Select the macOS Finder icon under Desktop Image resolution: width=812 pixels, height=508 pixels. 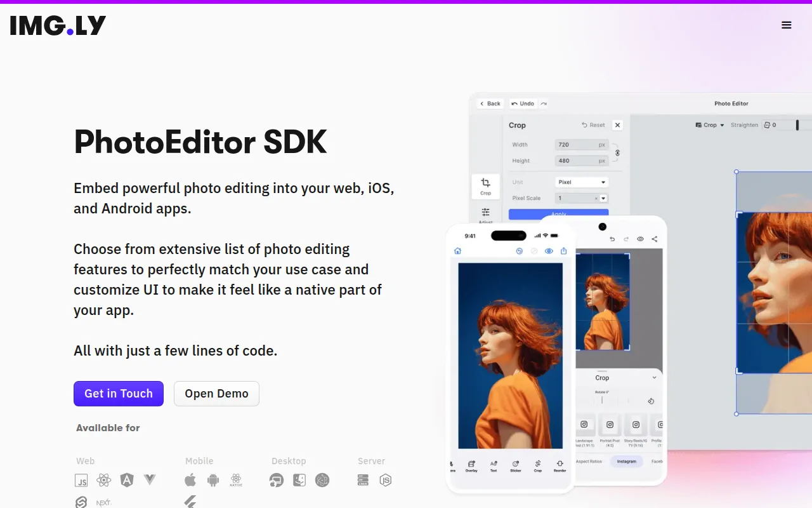pyautogui.click(x=299, y=480)
